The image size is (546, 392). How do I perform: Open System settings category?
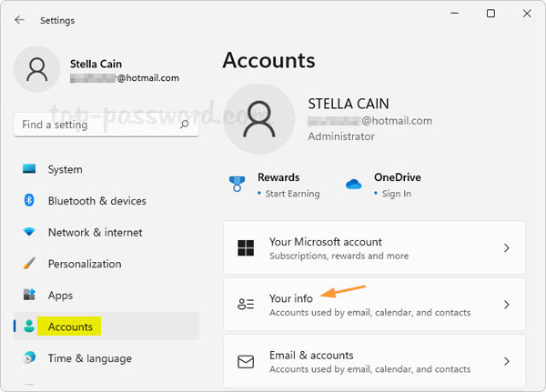coord(65,169)
